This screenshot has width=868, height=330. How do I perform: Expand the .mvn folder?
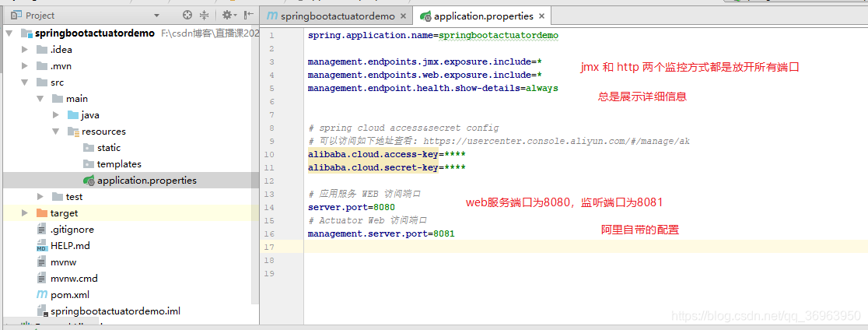pos(24,66)
